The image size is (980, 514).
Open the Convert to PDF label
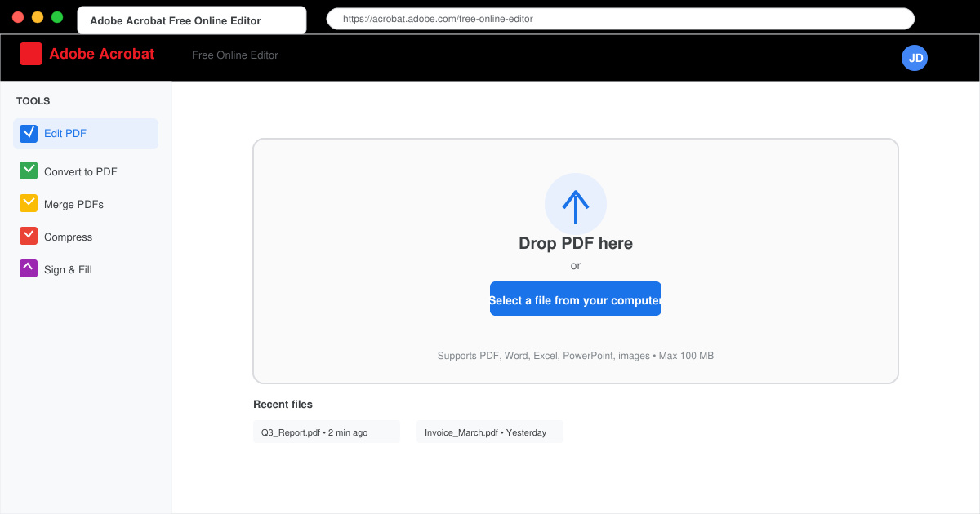(x=81, y=172)
